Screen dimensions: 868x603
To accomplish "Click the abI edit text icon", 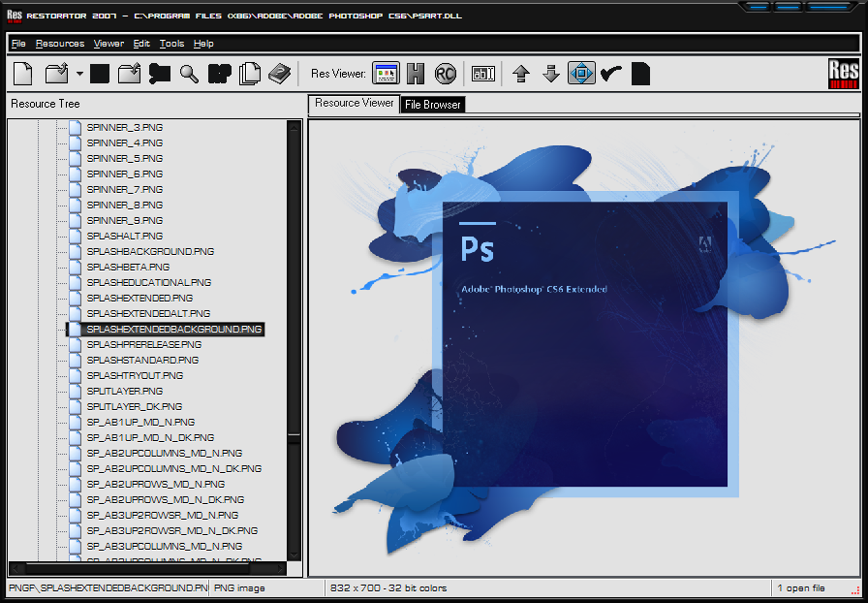I will coord(482,73).
